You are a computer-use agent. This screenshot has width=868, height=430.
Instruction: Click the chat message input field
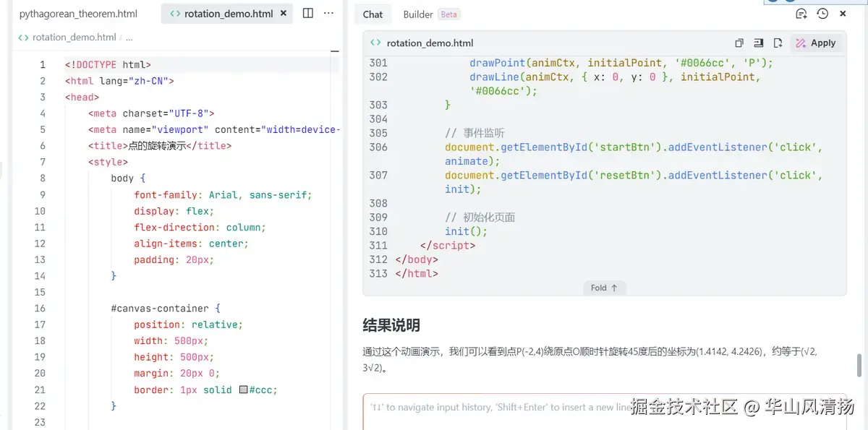pyautogui.click(x=604, y=411)
